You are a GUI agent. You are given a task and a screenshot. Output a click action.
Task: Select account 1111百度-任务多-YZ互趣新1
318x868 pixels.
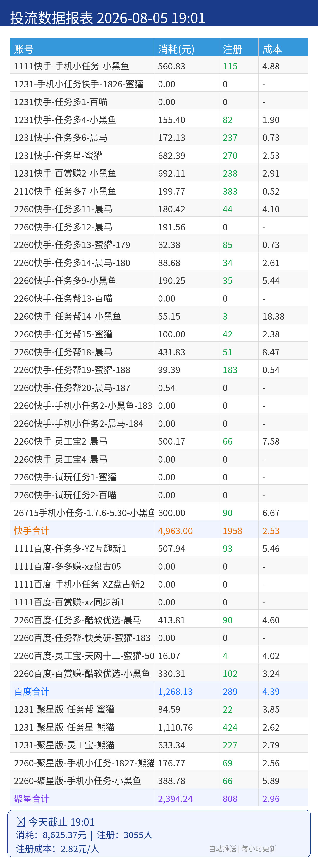pos(70,549)
